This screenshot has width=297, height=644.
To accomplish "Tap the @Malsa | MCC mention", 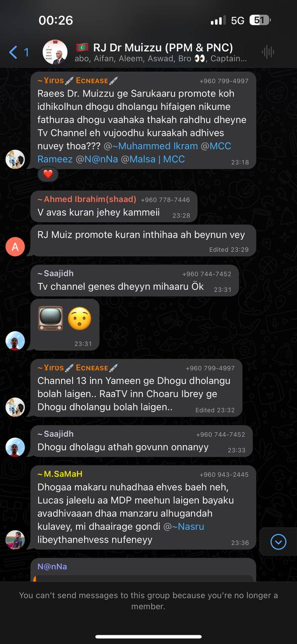I will pyautogui.click(x=157, y=159).
